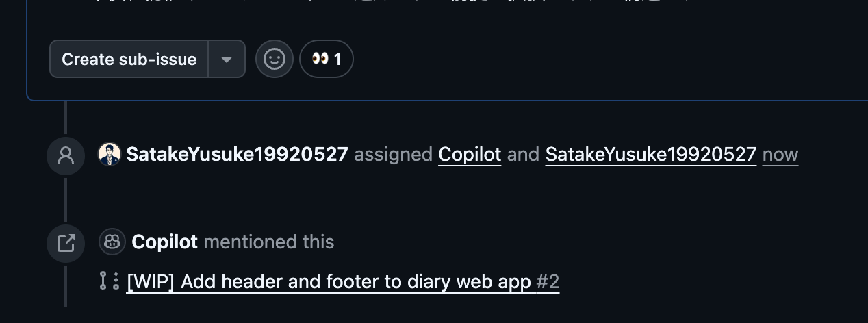
Task: Click the "now" timestamp link
Action: [780, 155]
